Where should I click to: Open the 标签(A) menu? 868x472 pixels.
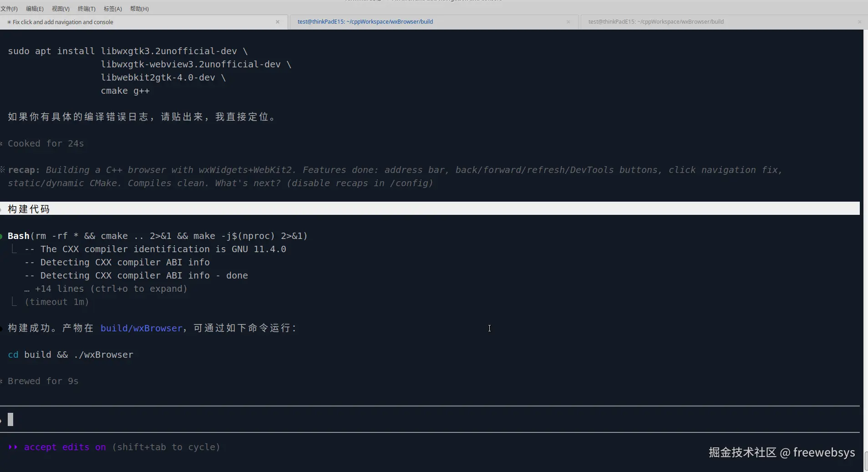(113, 9)
